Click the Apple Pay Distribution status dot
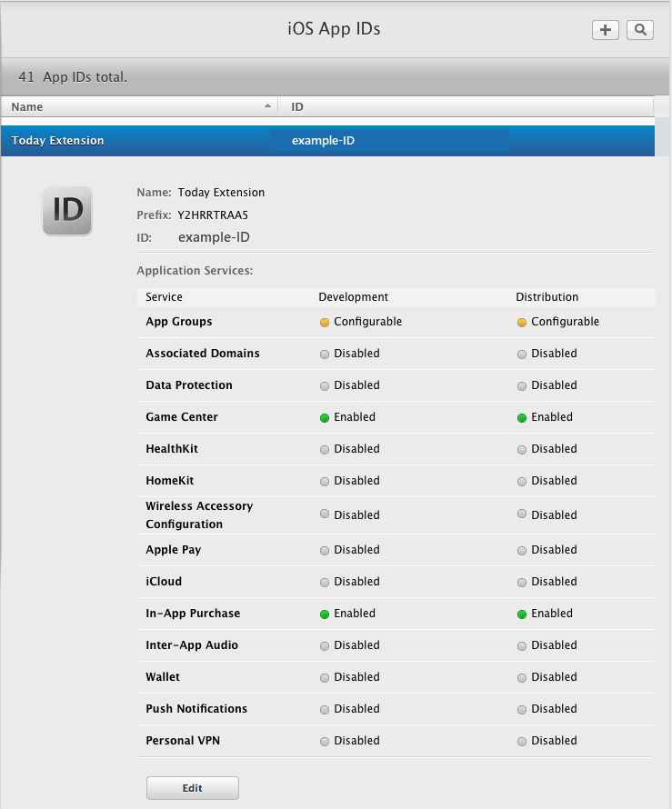672x809 pixels. pyautogui.click(x=522, y=550)
